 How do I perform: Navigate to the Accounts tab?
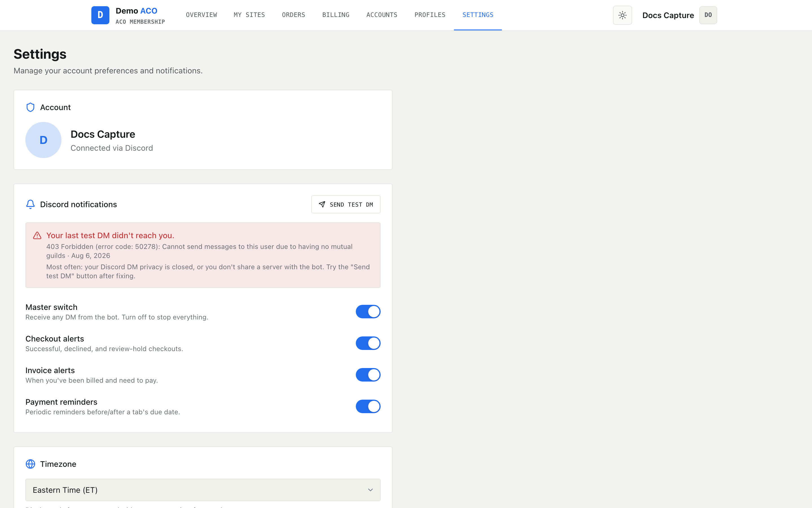point(382,15)
